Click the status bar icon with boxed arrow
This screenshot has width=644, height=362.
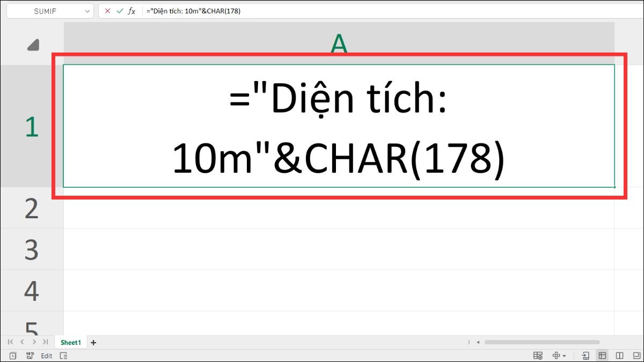pyautogui.click(x=586, y=356)
